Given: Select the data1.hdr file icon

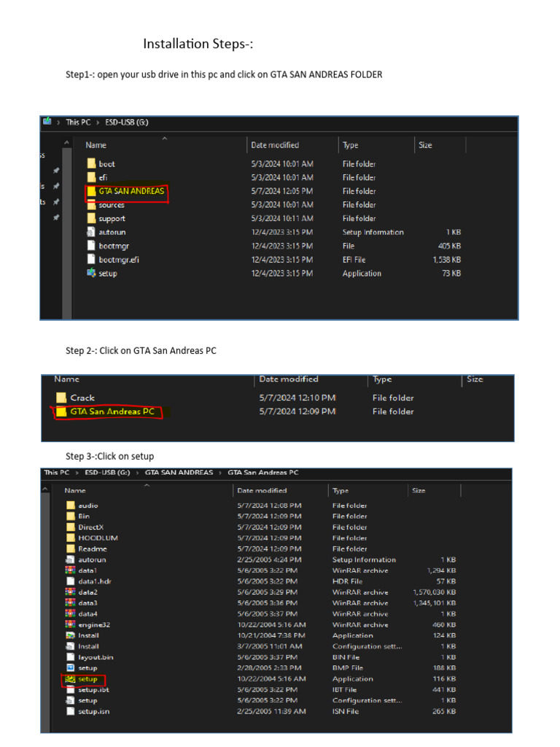Looking at the screenshot, I should pos(71,581).
